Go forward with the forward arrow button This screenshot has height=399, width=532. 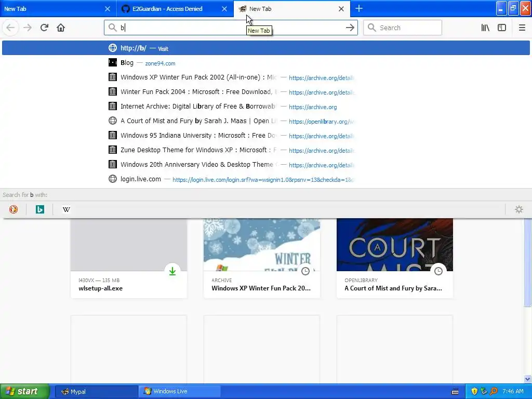(x=28, y=28)
